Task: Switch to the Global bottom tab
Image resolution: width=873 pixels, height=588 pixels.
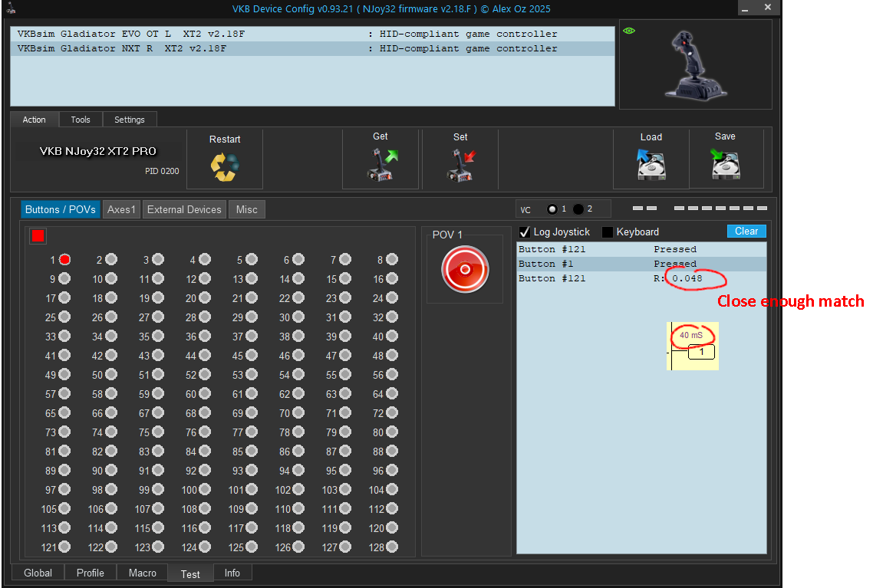Action: pos(38,573)
